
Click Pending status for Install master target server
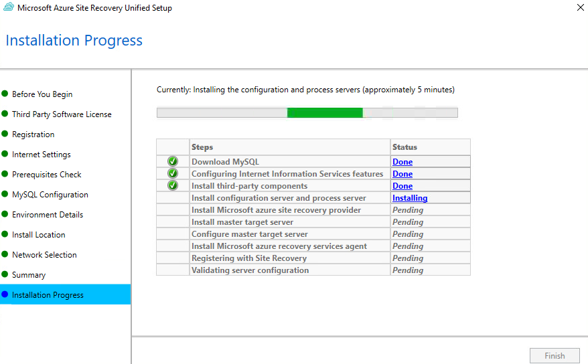pos(408,221)
